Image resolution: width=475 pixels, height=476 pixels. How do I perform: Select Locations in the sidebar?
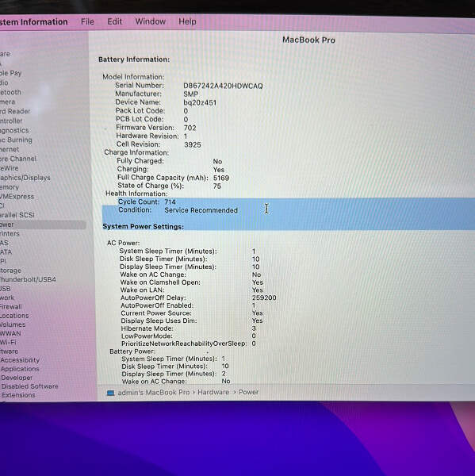point(14,316)
